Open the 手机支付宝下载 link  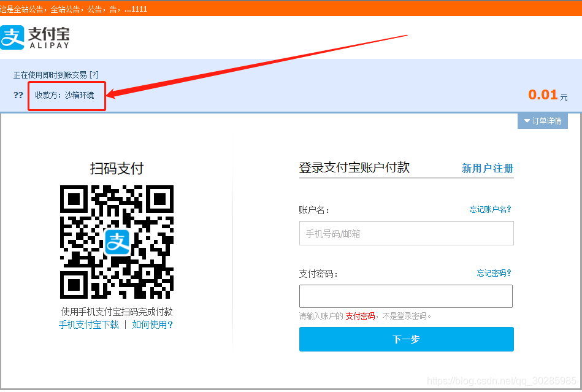[x=89, y=325]
